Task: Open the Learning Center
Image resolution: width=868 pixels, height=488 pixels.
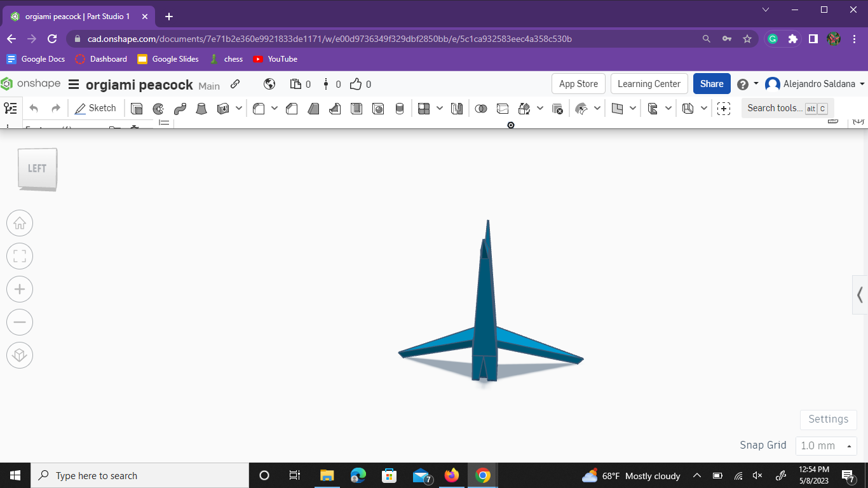Action: 649,83
